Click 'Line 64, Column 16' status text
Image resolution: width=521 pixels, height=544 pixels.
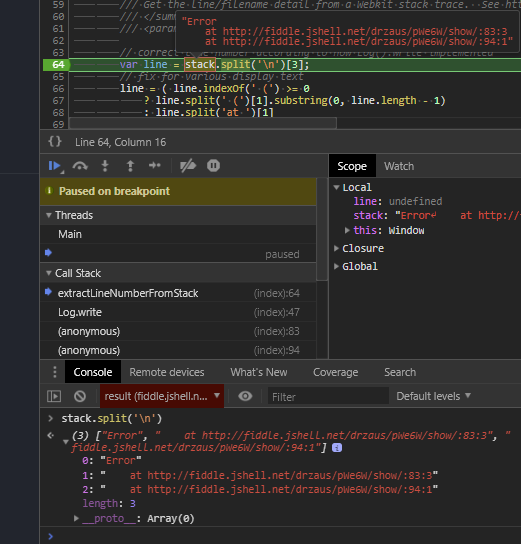point(120,142)
